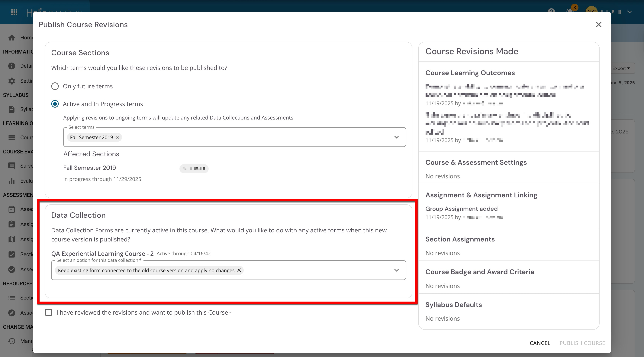644x357 pixels.
Task: Click the Surveys chat bubble icon
Action: (x=11, y=166)
